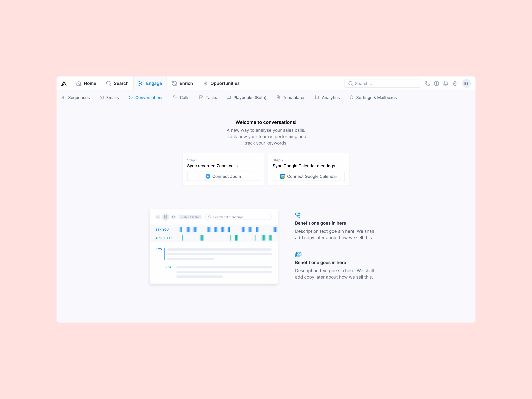This screenshot has width=532, height=399.
Task: Go to the Home tab
Action: tap(86, 83)
